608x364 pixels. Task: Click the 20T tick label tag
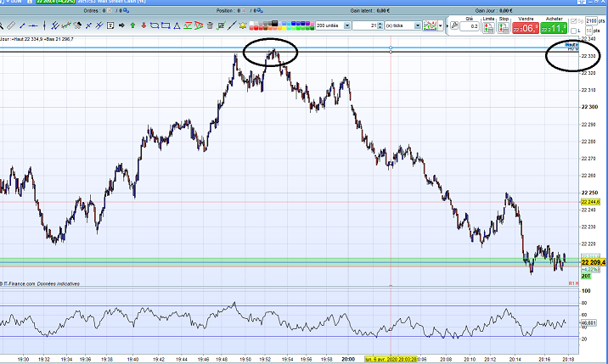(x=586, y=276)
